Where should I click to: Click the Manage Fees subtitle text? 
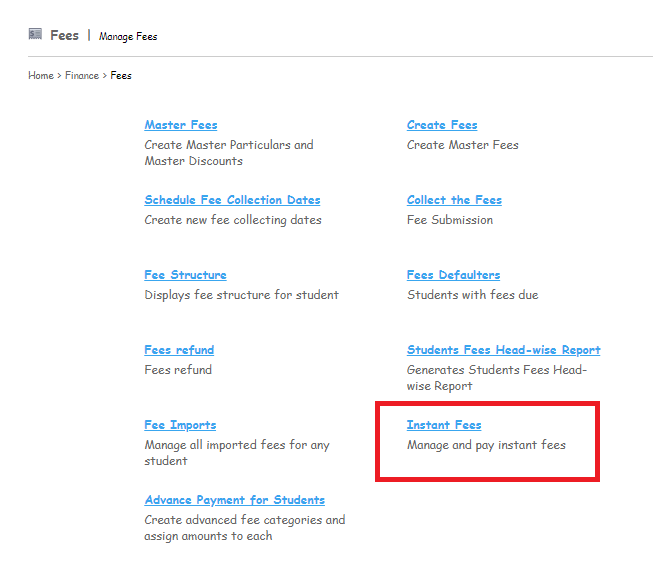[x=128, y=36]
